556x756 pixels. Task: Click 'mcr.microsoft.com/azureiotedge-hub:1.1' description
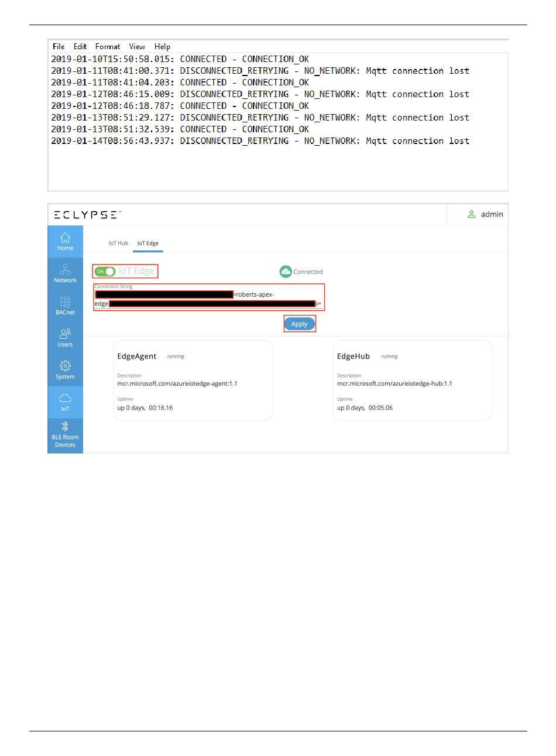(394, 384)
